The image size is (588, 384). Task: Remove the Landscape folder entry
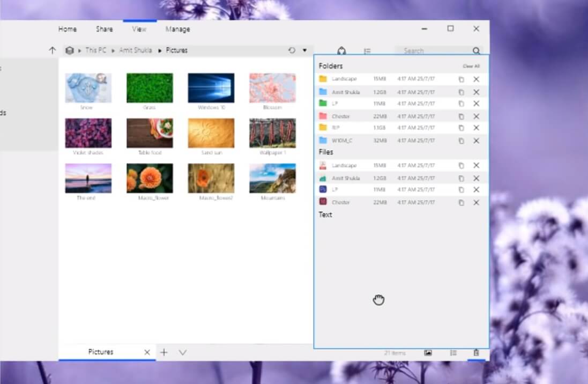coord(477,79)
